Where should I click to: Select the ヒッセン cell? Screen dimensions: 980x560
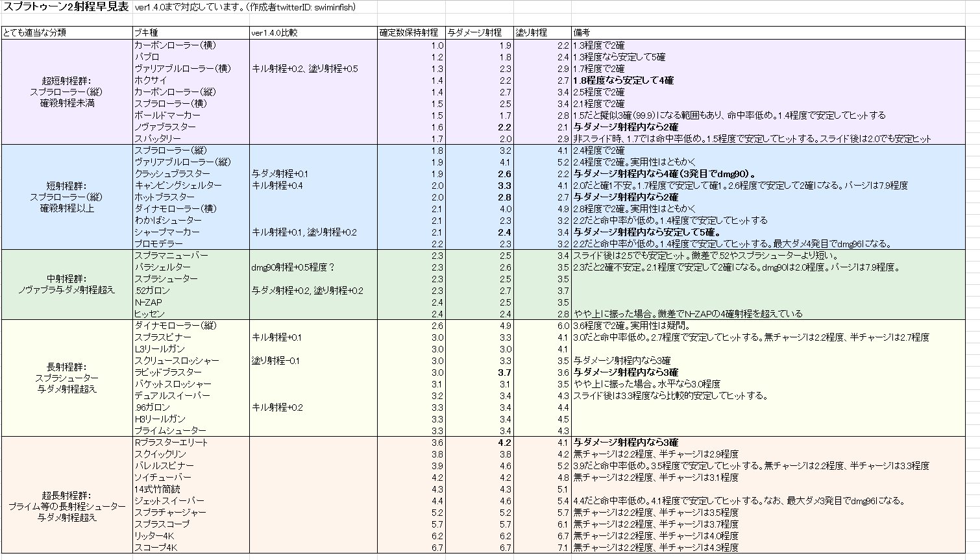191,314
